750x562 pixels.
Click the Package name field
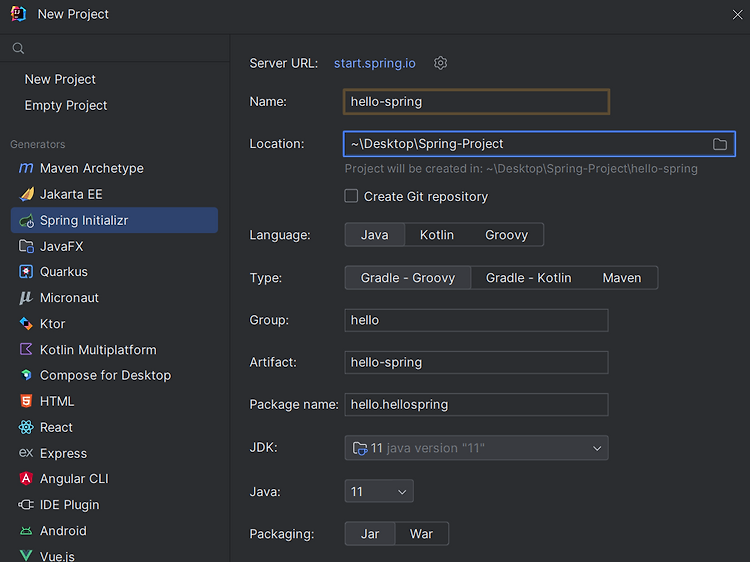tap(476, 404)
